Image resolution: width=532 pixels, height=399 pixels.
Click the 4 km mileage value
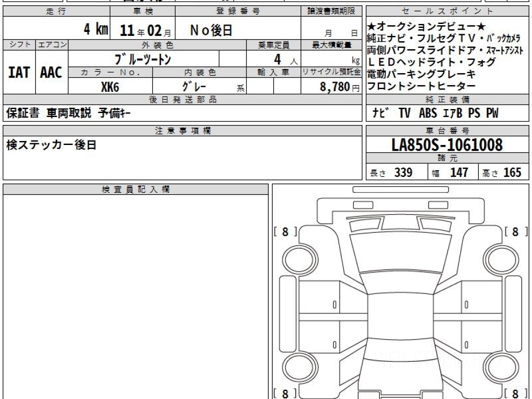click(96, 30)
